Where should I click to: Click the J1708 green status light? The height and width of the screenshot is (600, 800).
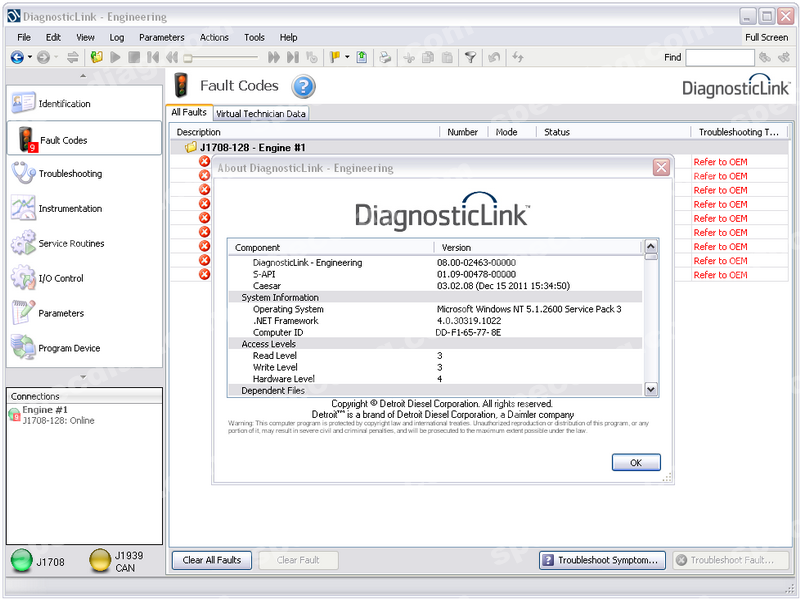[21, 561]
